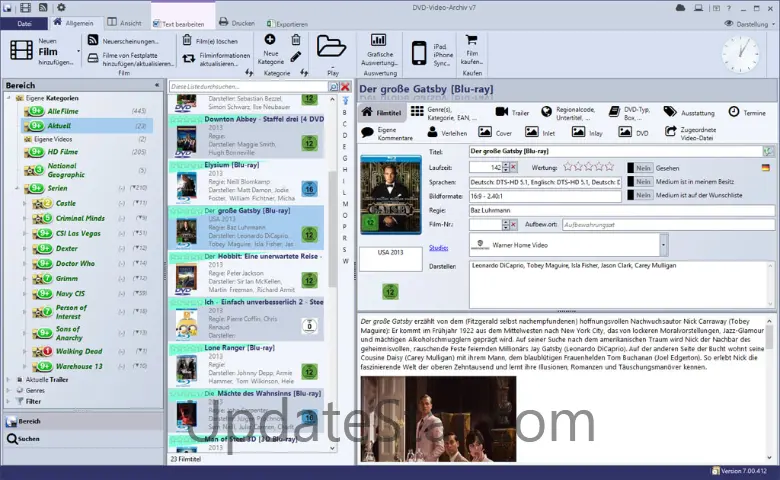Rate film with fifth Wertung star
This screenshot has width=780, height=480.
tap(609, 167)
